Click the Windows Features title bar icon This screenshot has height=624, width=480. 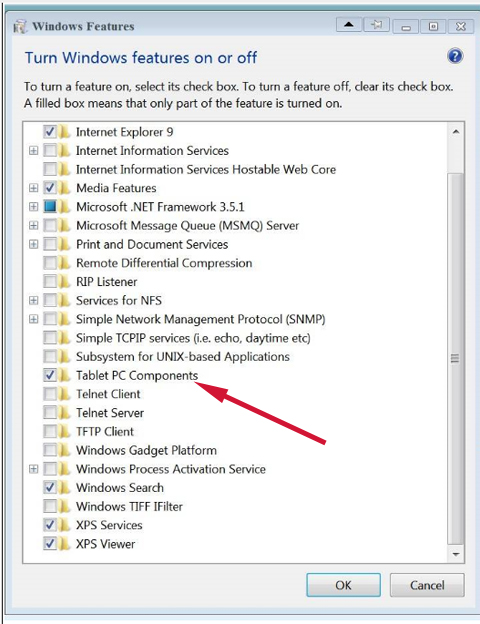20,27
